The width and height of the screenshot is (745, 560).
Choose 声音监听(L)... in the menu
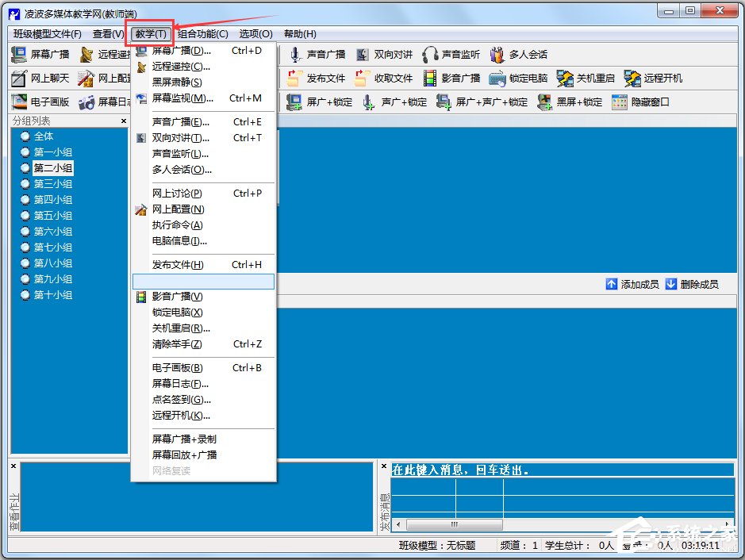[203, 154]
